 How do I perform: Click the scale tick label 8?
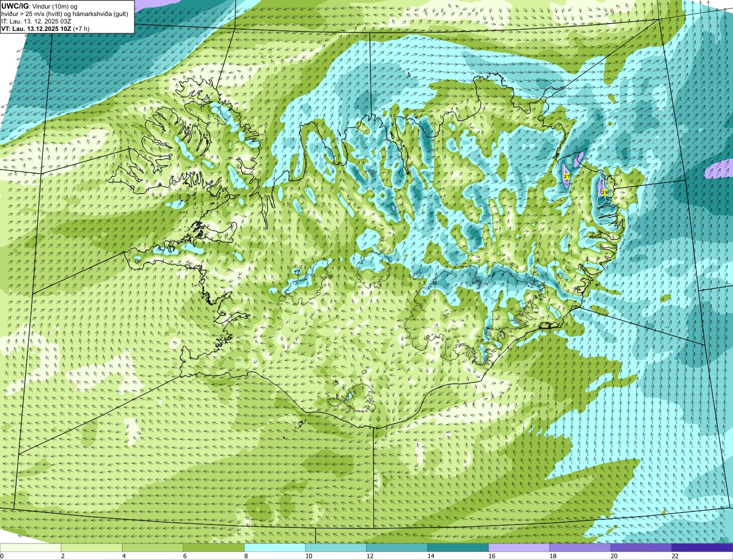(246, 556)
